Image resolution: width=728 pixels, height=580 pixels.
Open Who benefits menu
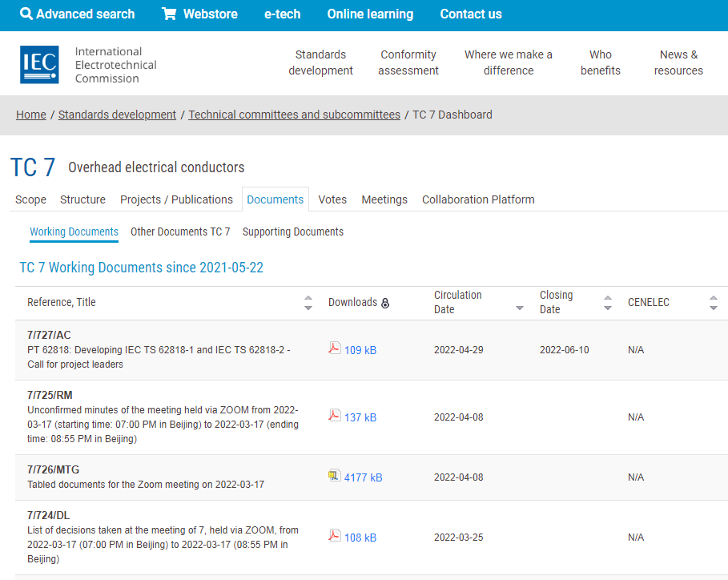(601, 62)
